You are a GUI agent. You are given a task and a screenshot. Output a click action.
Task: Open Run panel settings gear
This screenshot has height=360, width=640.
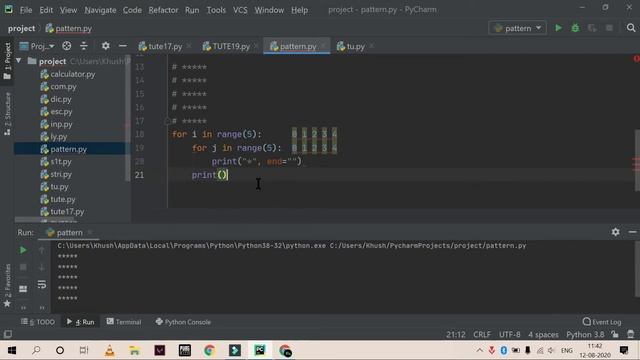click(616, 232)
